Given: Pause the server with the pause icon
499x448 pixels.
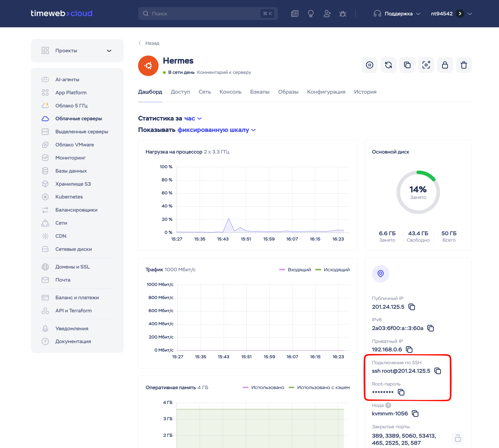Looking at the screenshot, I should (x=369, y=65).
